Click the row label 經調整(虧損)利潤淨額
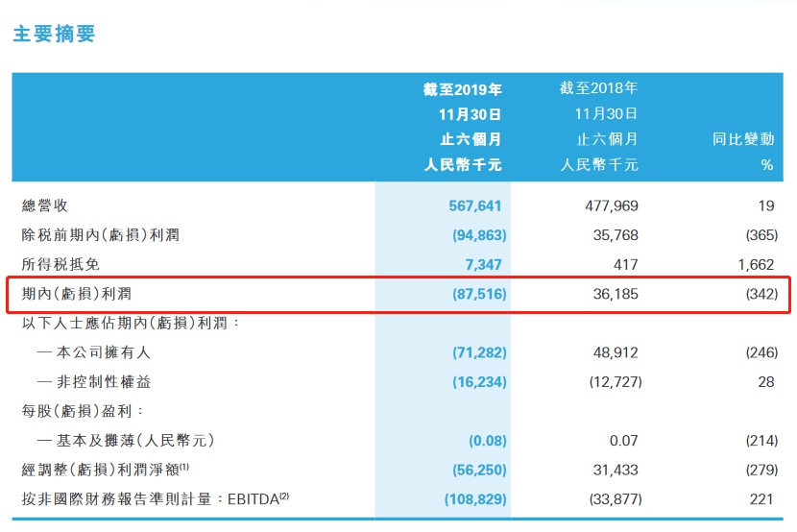 tap(106, 470)
